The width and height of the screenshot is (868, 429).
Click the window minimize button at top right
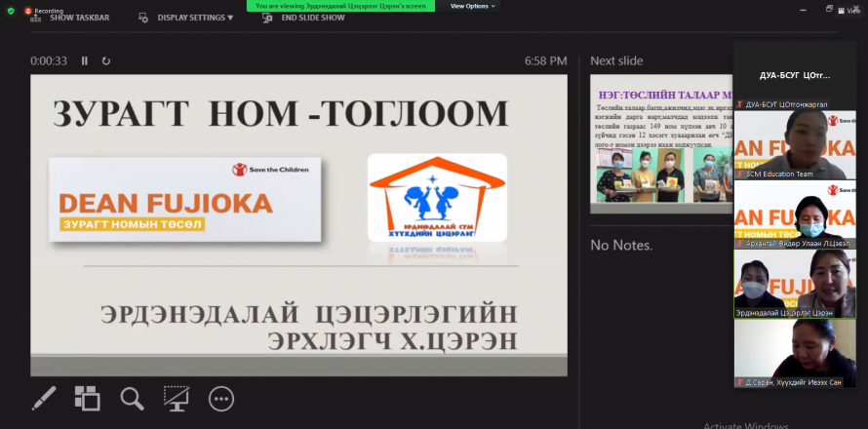[x=805, y=9]
